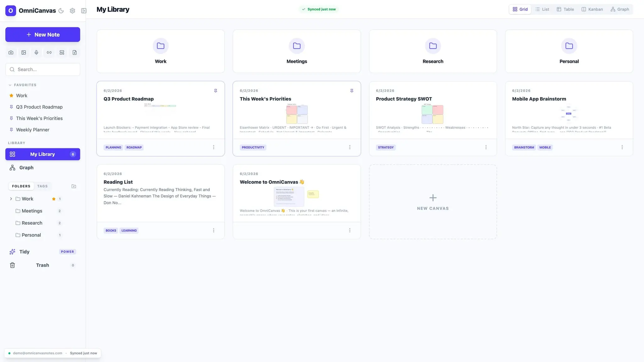Open Q3 Product Roadmap options menu
Screen dimensions: 644x362
click(x=214, y=147)
